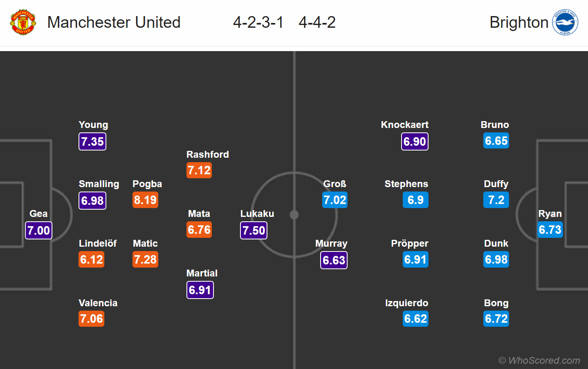Screen dimensions: 588x369
Task: Select Young's 7.35 rating badge
Action: point(92,142)
